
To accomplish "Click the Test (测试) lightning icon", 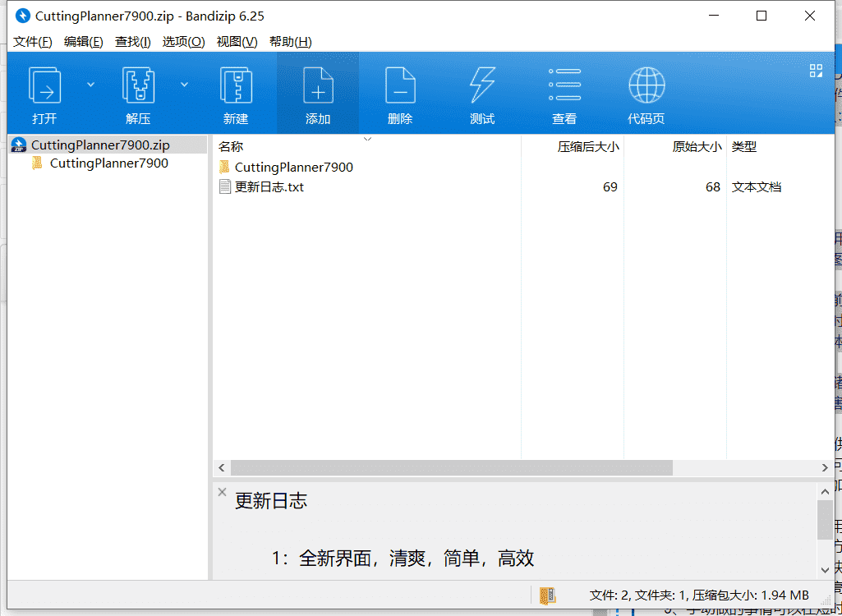I will click(482, 85).
